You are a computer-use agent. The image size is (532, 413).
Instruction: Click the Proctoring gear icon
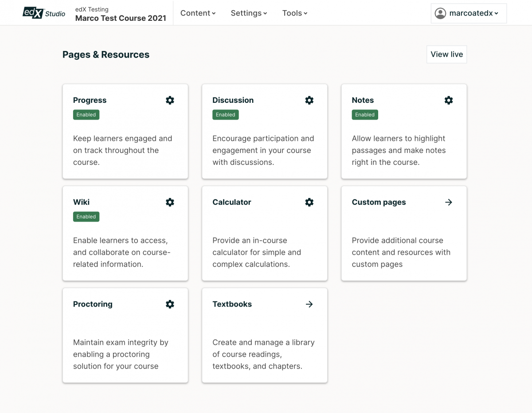[x=170, y=304]
